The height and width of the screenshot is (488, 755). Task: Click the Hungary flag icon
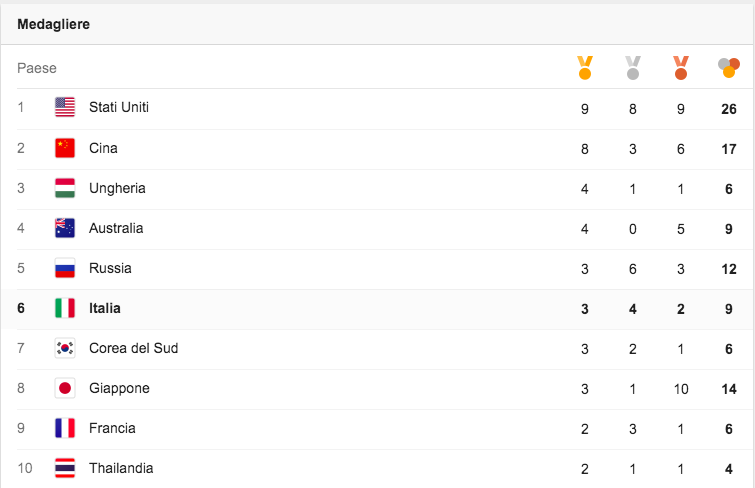[x=65, y=188]
